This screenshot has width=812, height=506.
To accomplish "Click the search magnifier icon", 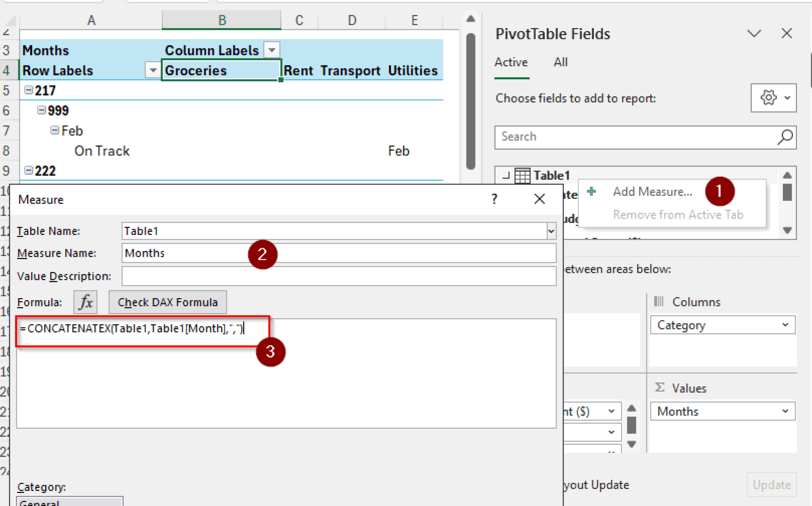I will click(x=785, y=137).
